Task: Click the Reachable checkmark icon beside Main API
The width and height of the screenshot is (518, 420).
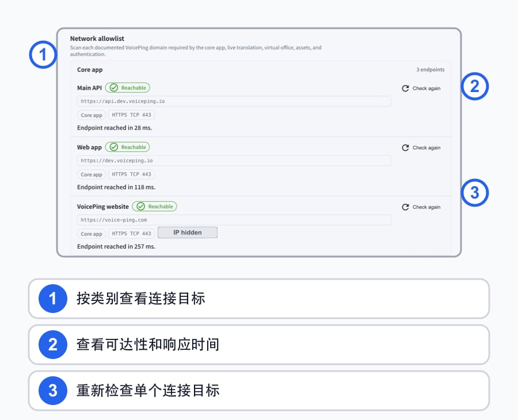Action: 113,87
